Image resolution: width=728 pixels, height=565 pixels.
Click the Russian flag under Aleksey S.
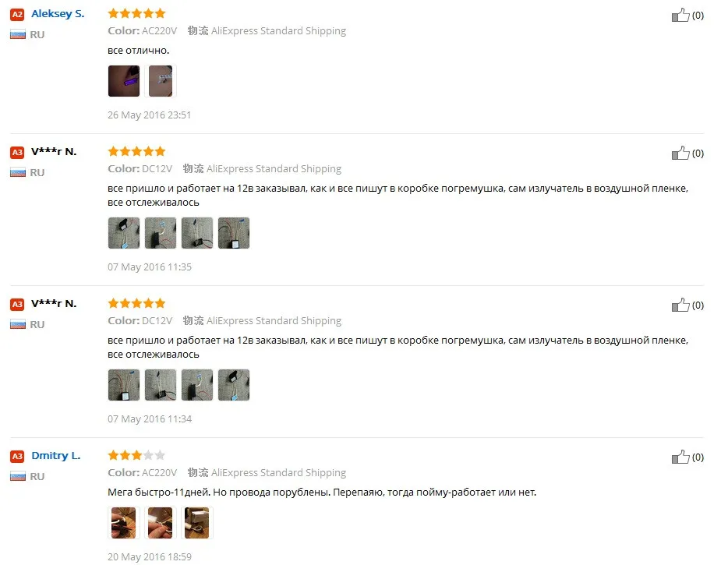[x=18, y=34]
